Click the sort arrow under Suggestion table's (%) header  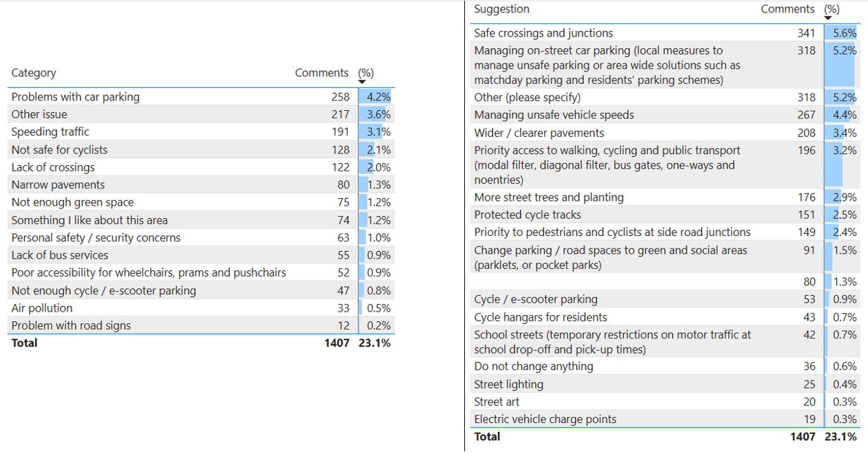click(x=828, y=17)
